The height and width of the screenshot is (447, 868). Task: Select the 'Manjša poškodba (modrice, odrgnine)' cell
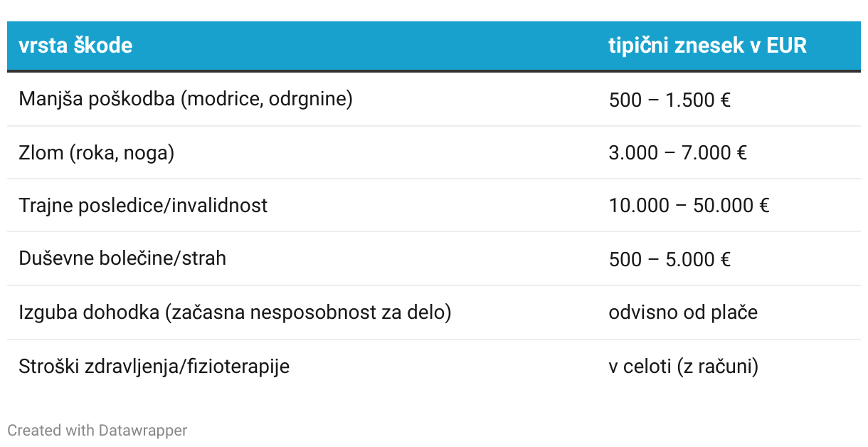pos(186,99)
